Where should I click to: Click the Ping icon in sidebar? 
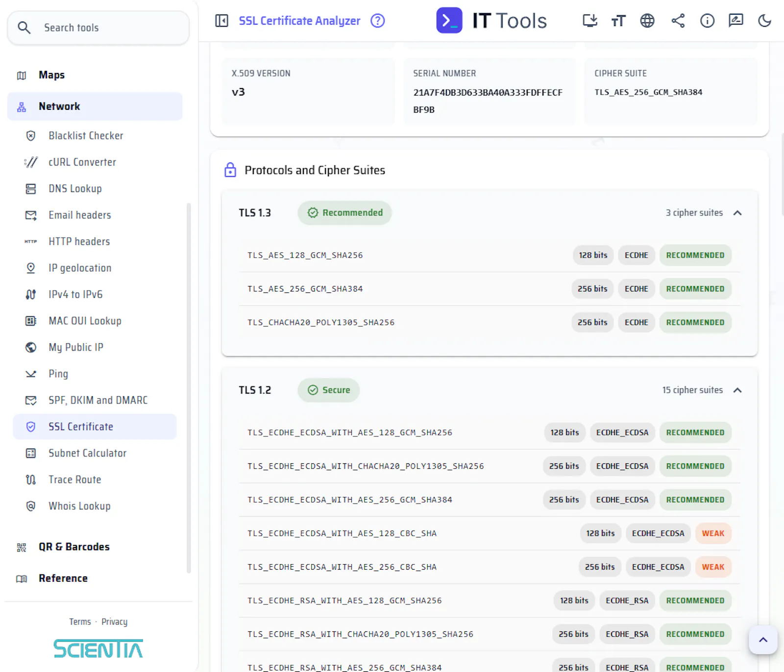[31, 374]
